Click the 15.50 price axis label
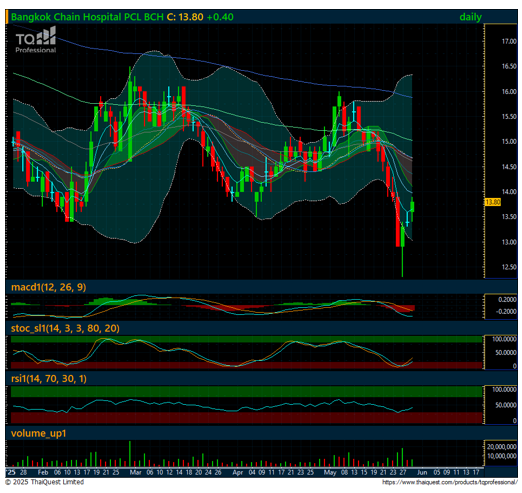 pyautogui.click(x=509, y=117)
